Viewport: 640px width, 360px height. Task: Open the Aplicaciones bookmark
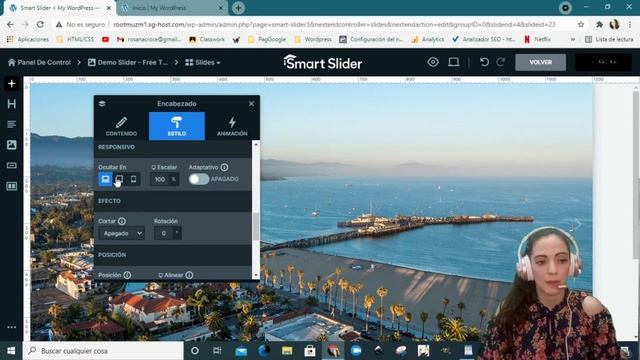coord(28,39)
